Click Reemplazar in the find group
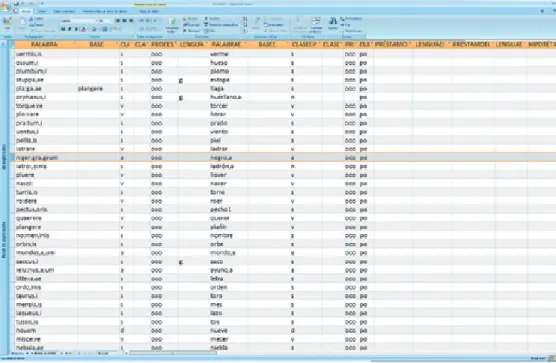The width and height of the screenshot is (556, 363). point(351,18)
